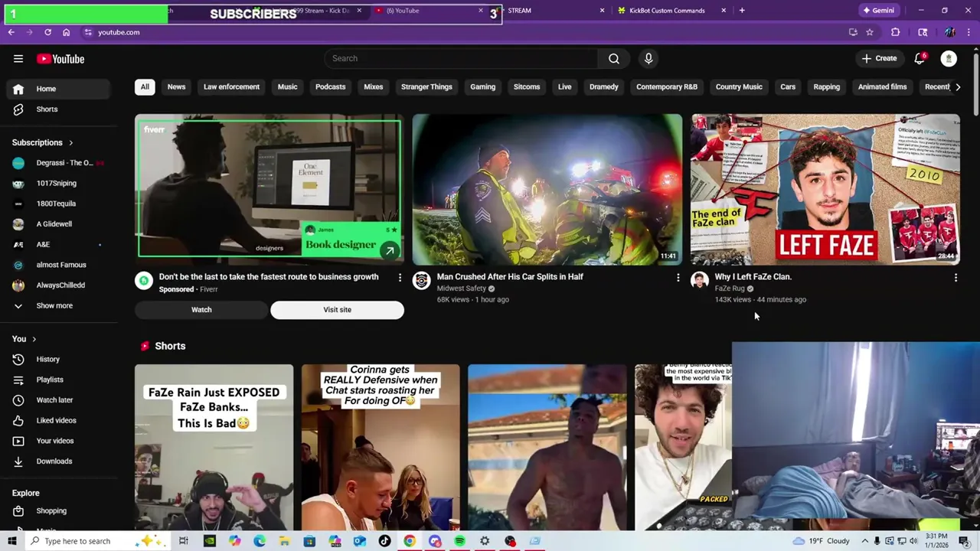This screenshot has width=980, height=551.
Task: Open the AlwaysChilledd subscription channel
Action: [60, 285]
